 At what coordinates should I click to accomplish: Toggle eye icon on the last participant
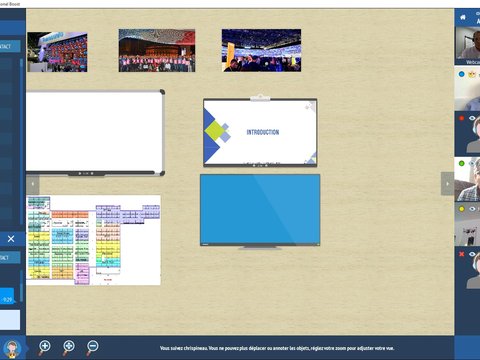472,254
